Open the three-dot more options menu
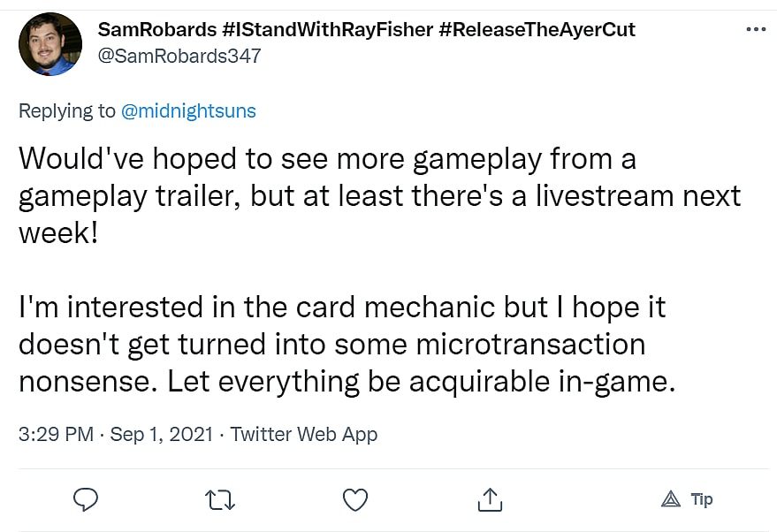The width and height of the screenshot is (777, 532). pos(756,29)
